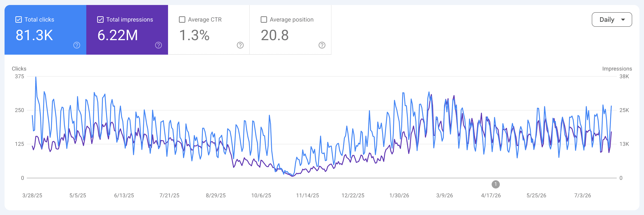The width and height of the screenshot is (644, 215).
Task: Click the 10/6/25 date axis label
Action: click(261, 195)
